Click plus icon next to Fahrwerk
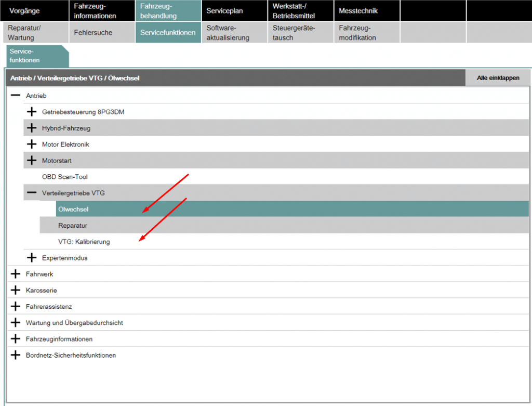Viewport: 532px width, 406px height. click(16, 273)
